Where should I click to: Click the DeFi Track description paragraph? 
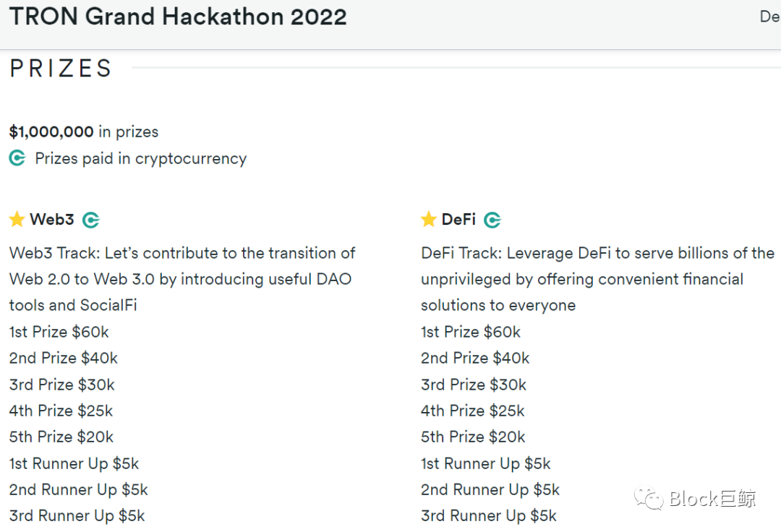point(598,279)
